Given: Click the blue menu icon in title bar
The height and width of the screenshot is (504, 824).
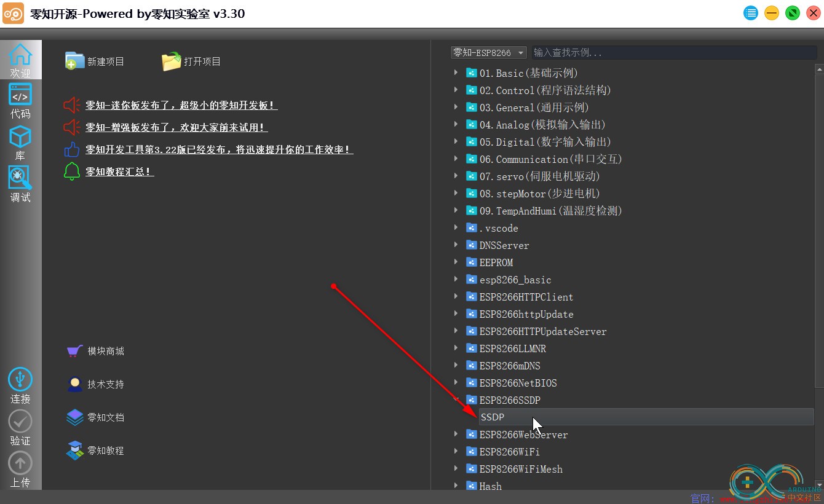Looking at the screenshot, I should [x=751, y=13].
